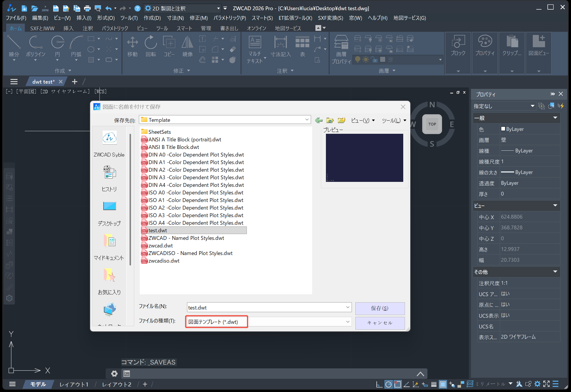Close the save dialog with X
Screen dimensions: 571x392
[x=403, y=107]
